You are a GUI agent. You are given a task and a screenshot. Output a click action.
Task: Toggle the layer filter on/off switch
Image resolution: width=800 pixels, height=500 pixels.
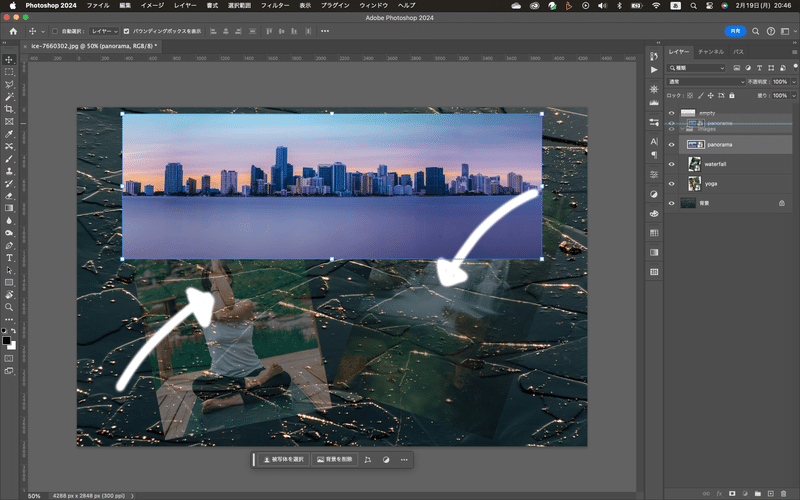pos(795,67)
